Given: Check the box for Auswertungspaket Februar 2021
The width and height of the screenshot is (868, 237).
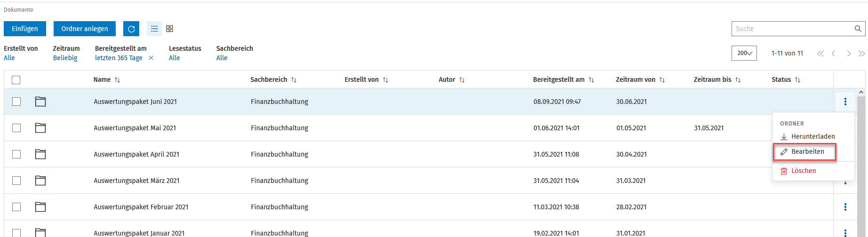Looking at the screenshot, I should coord(16,207).
